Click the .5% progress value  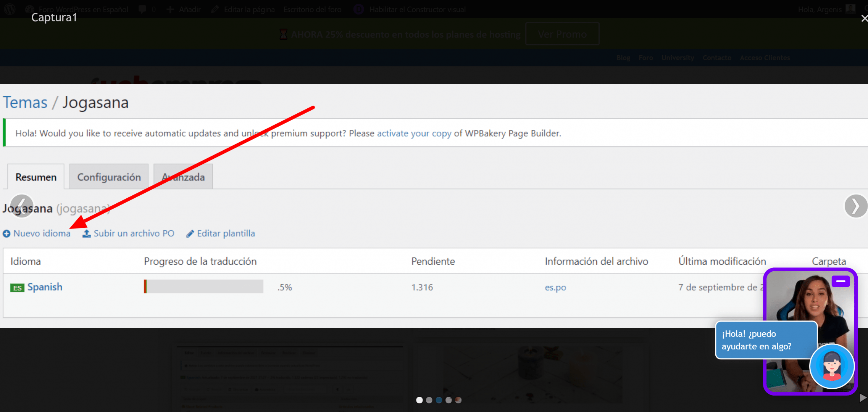[285, 287]
